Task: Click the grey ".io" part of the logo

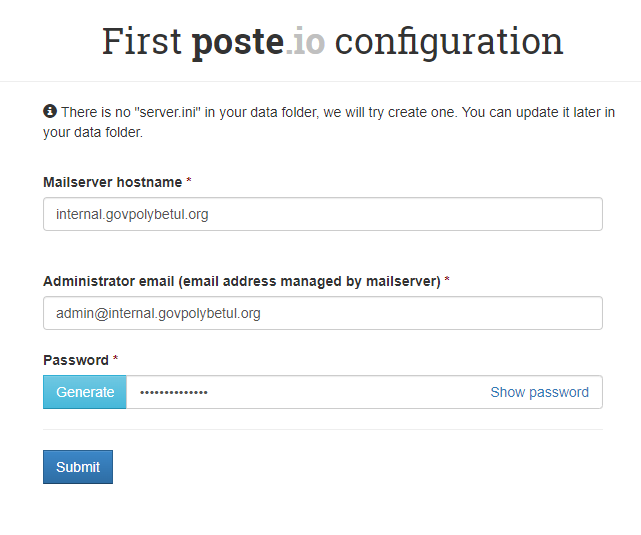Action: [x=305, y=41]
